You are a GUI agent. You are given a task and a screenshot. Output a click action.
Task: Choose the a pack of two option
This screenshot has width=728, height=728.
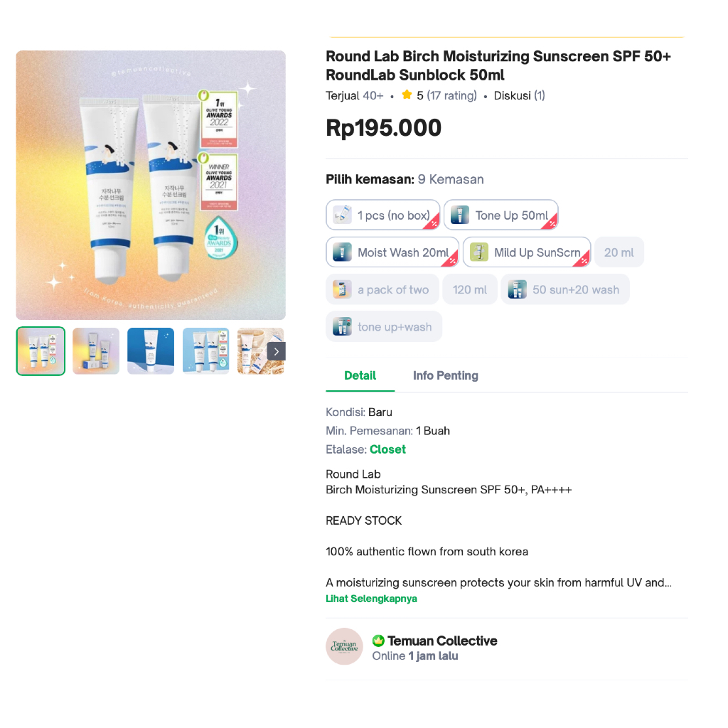pos(382,289)
